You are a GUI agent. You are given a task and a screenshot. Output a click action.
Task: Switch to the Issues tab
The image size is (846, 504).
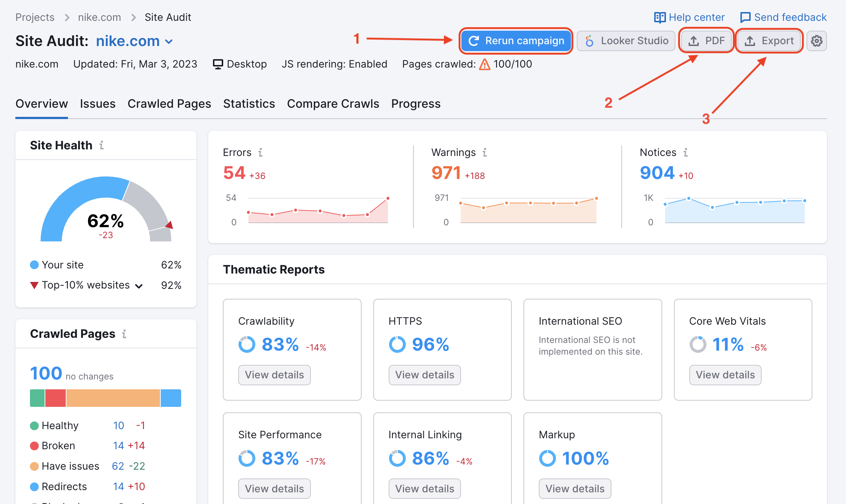[98, 104]
